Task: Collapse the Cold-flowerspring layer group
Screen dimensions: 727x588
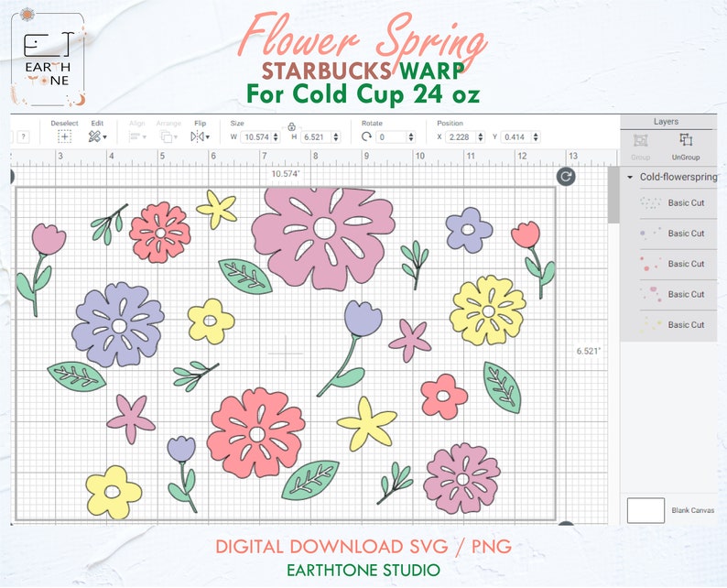Action: tap(630, 177)
